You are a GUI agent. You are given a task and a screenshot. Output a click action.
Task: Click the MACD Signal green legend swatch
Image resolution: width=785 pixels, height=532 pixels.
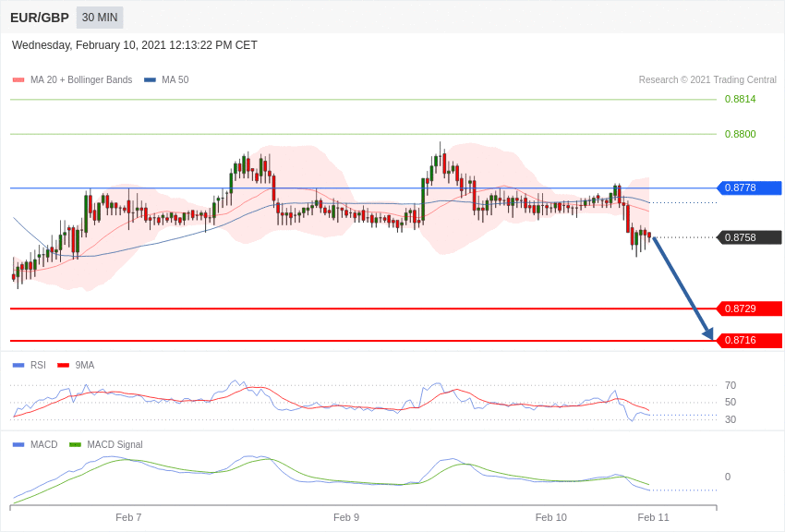pos(75,444)
